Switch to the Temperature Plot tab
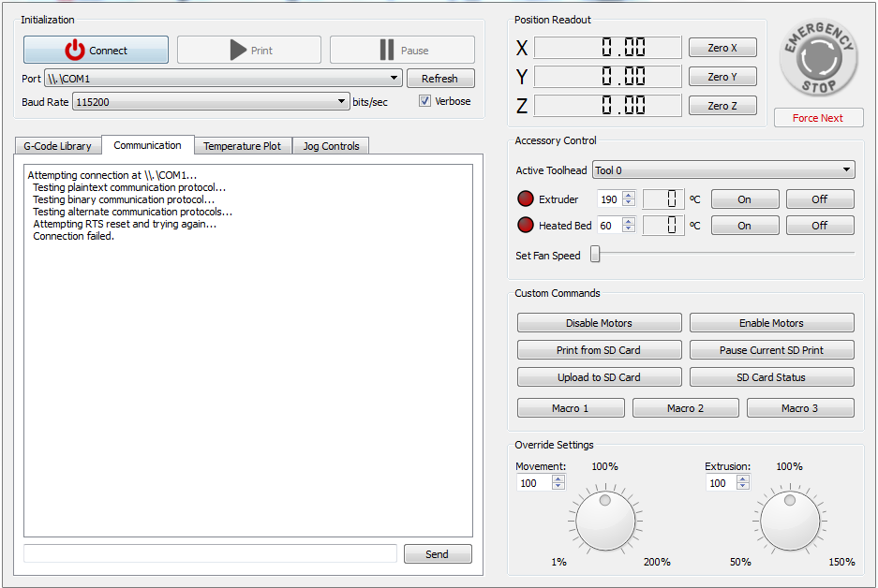 242,146
